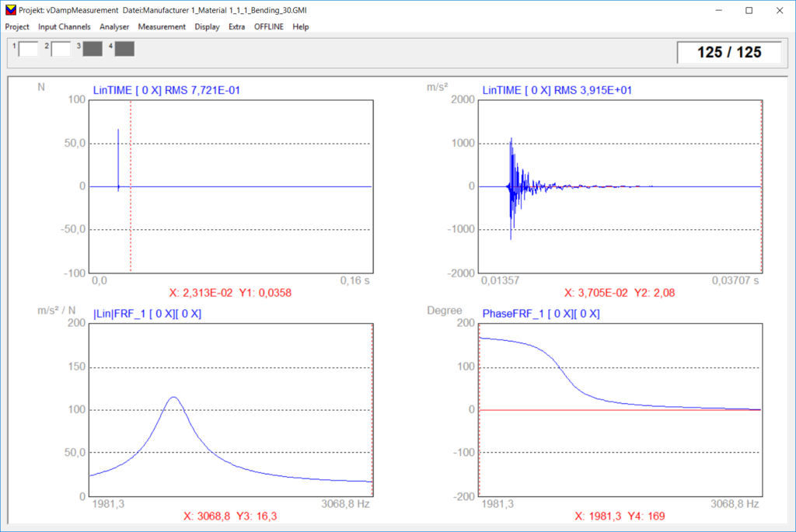Toggle the channel 2 indicator box
This screenshot has height=532, width=796.
(61, 48)
